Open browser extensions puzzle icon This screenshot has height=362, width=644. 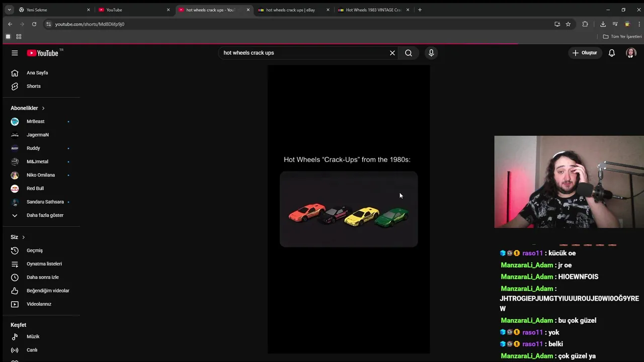585,24
